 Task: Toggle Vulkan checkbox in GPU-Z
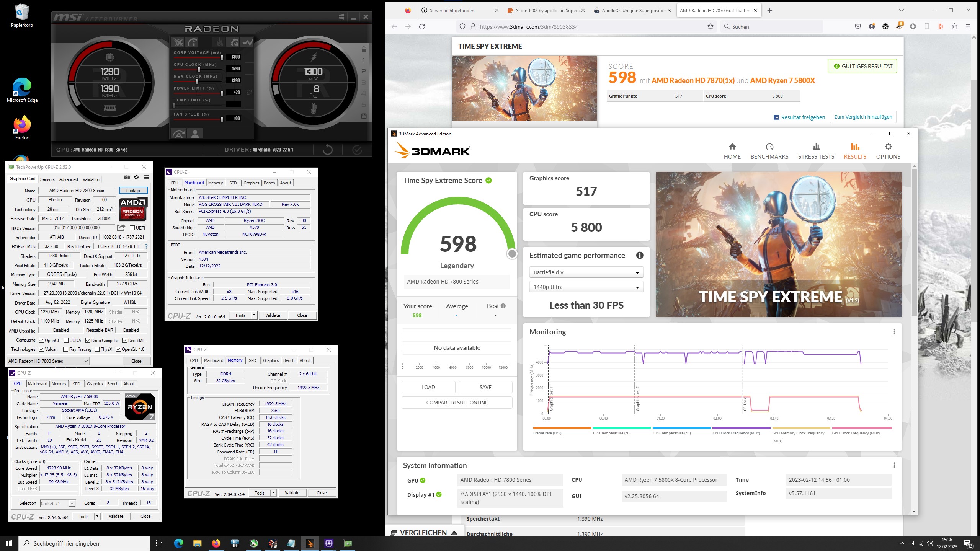[42, 349]
